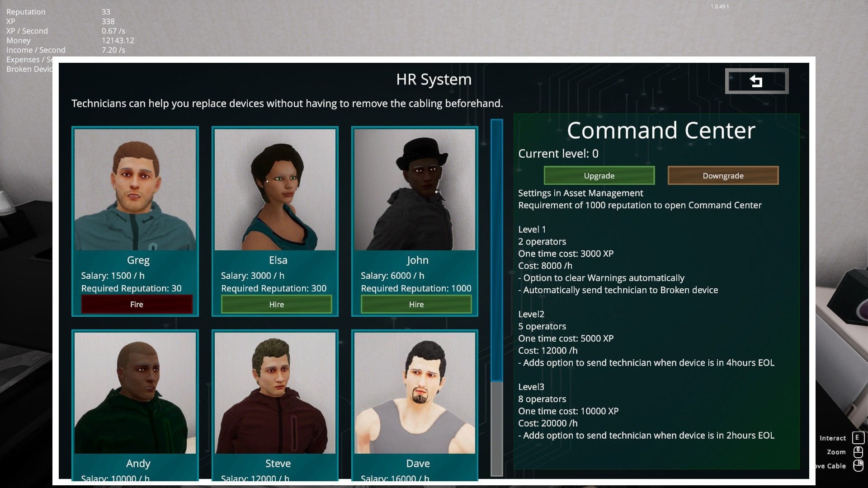The image size is (868, 488).
Task: Click the Move Cable mouse icon
Action: pos(858,465)
